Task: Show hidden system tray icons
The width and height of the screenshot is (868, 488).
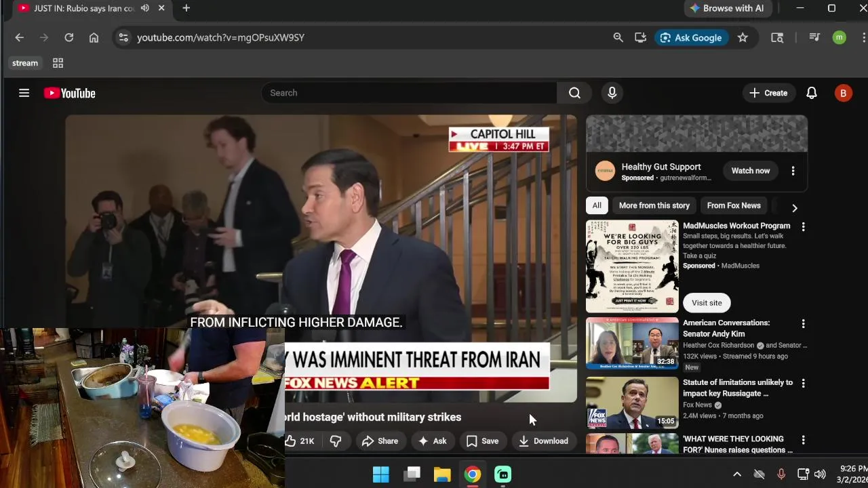Action: tap(737, 474)
